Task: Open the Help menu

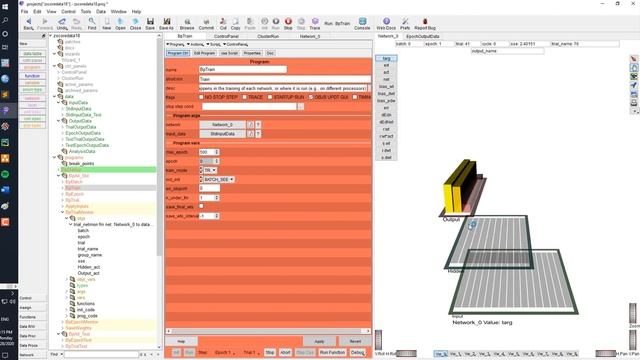Action: click(x=136, y=11)
